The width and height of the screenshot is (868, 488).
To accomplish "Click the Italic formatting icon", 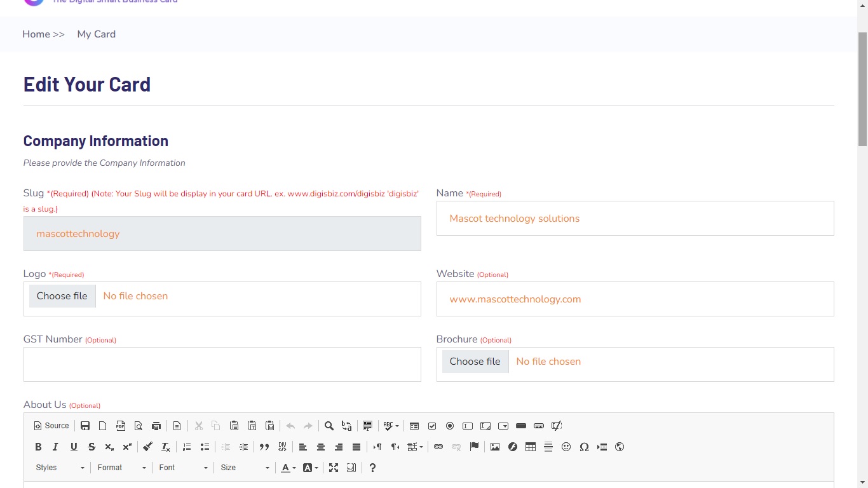I will click(x=56, y=447).
